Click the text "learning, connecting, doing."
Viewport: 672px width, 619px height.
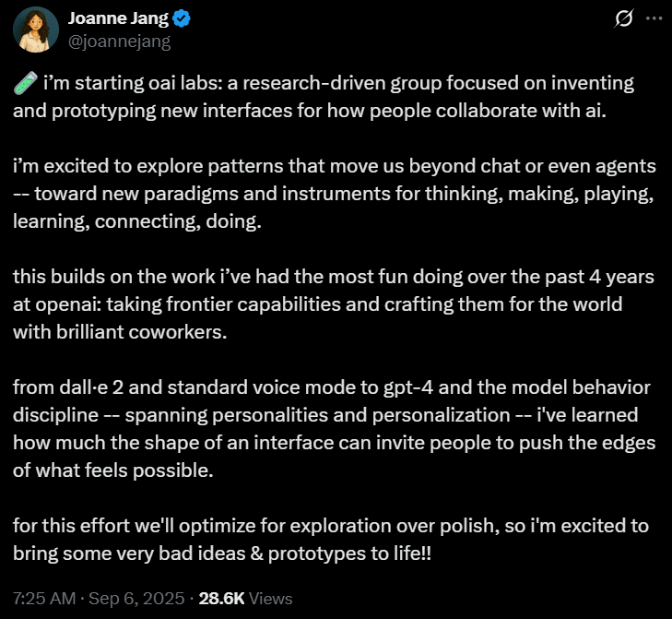pyautogui.click(x=137, y=221)
